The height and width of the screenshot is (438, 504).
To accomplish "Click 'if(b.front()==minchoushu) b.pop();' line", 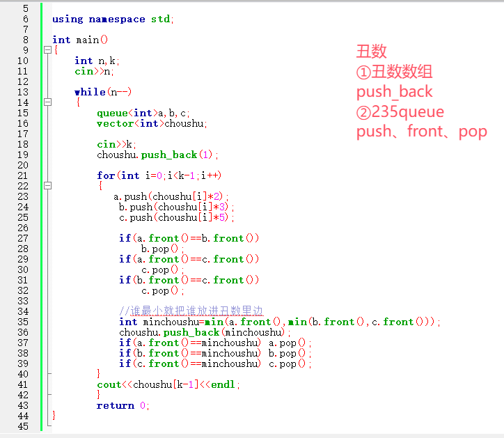I will (215, 354).
